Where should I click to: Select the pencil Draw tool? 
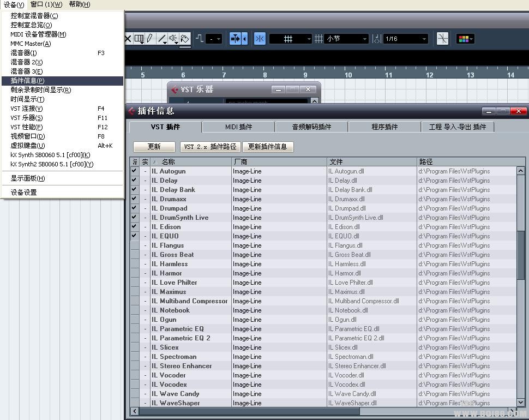[x=149, y=39]
